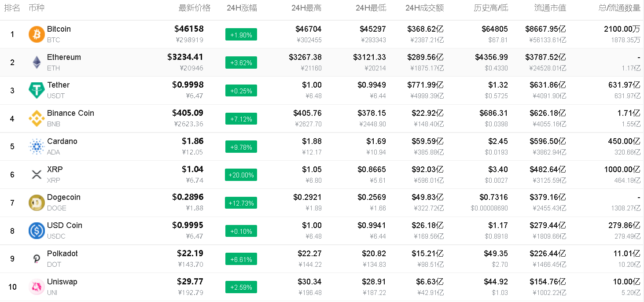
Task: Click the Cardano dotted logo icon
Action: click(37, 147)
